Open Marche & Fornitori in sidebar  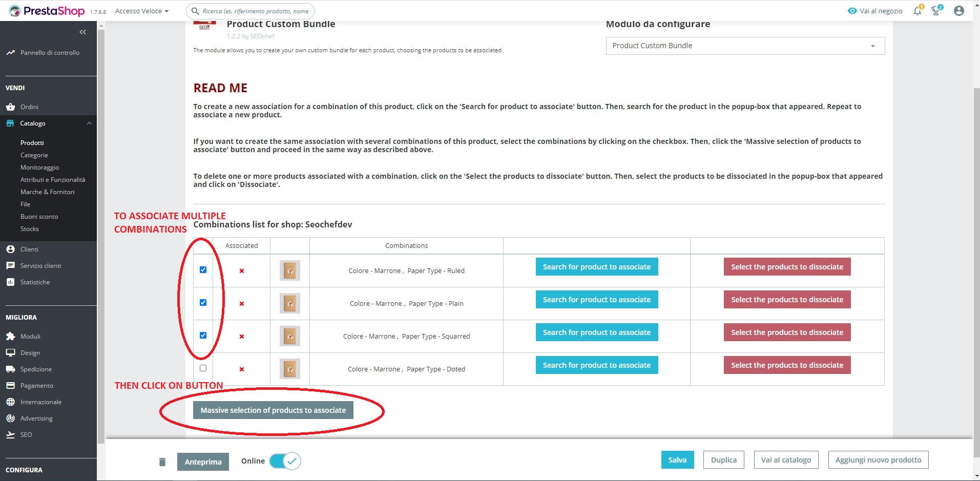[47, 192]
